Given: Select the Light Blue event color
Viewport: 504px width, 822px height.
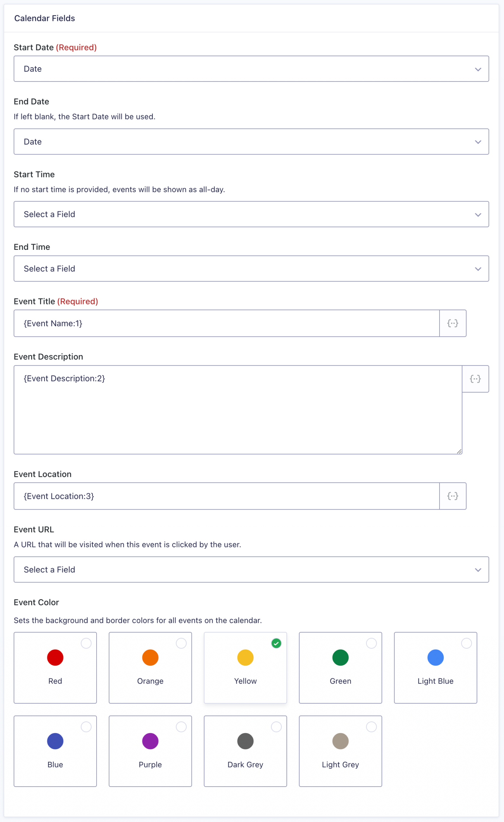Looking at the screenshot, I should [x=435, y=668].
